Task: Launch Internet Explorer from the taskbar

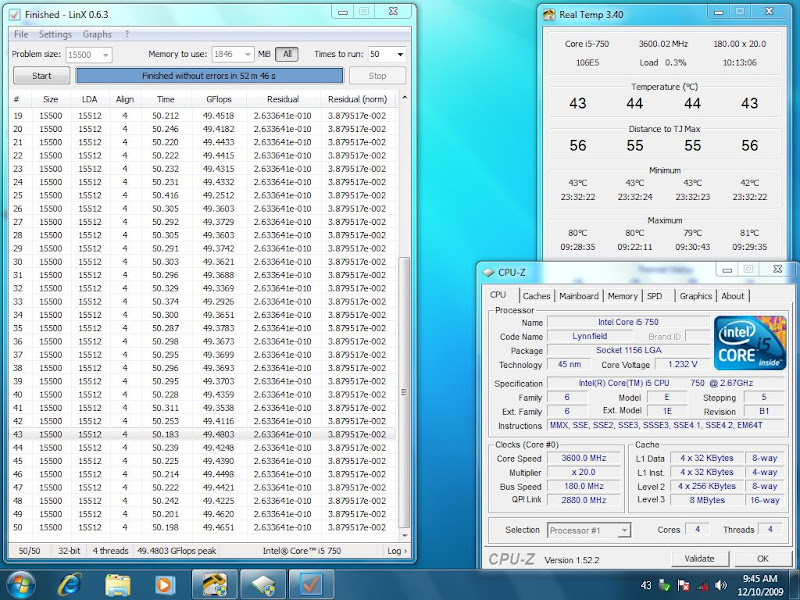Action: coord(71,583)
